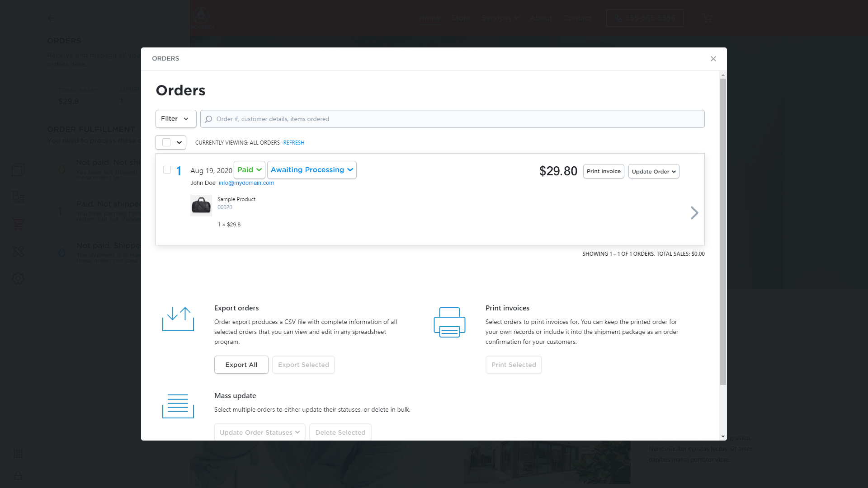The height and width of the screenshot is (488, 868).
Task: Click the Print Invoice button
Action: 604,171
